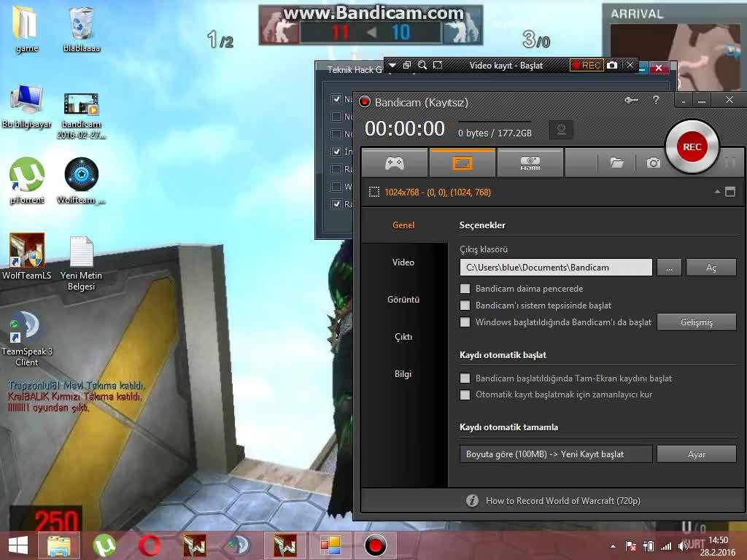Enable 'Bandicam'ı sistem tepsisinde başlat' checkbox
Image resolution: width=747 pixels, height=560 pixels.
(465, 306)
